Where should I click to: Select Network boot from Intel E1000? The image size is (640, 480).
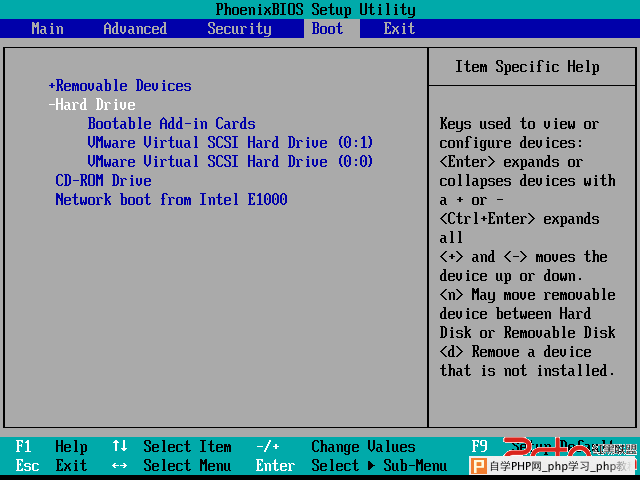[171, 200]
